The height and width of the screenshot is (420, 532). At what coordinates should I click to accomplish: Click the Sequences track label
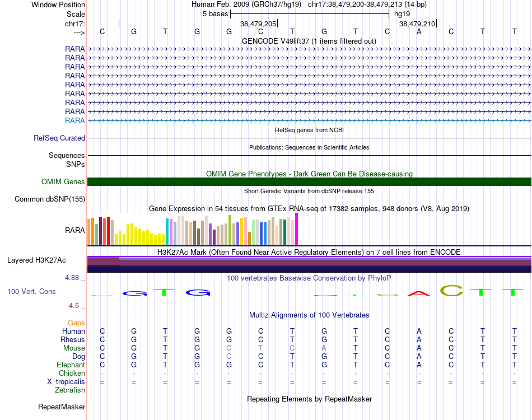click(67, 155)
